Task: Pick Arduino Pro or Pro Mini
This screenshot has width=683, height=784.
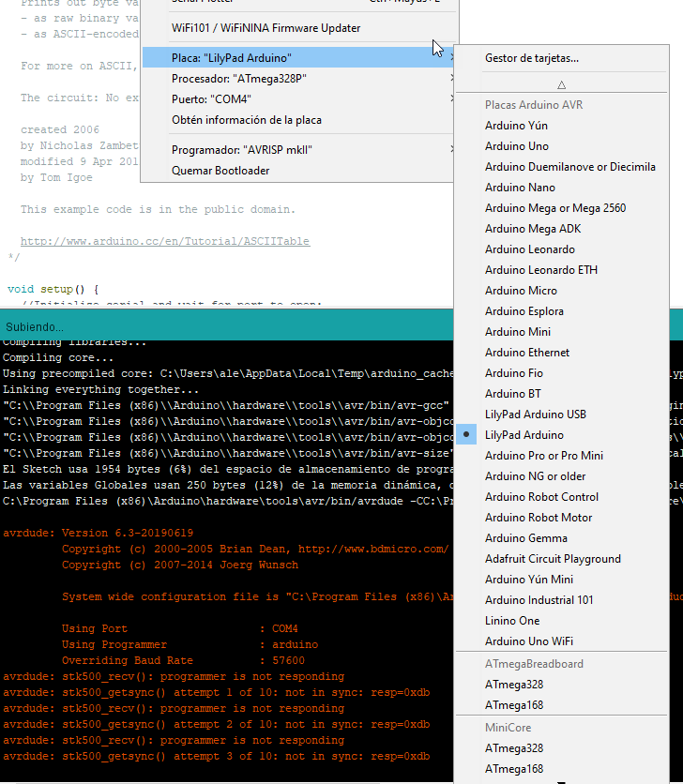Action: pyautogui.click(x=561, y=456)
